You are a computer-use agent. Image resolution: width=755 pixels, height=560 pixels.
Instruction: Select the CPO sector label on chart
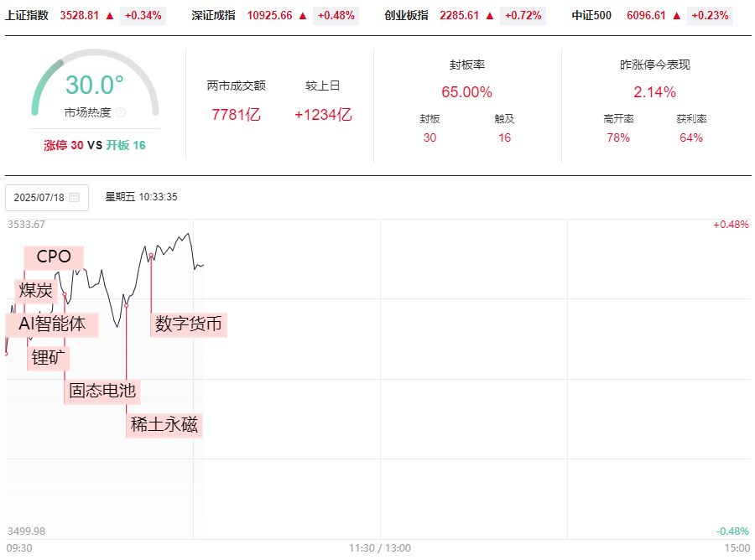(54, 257)
